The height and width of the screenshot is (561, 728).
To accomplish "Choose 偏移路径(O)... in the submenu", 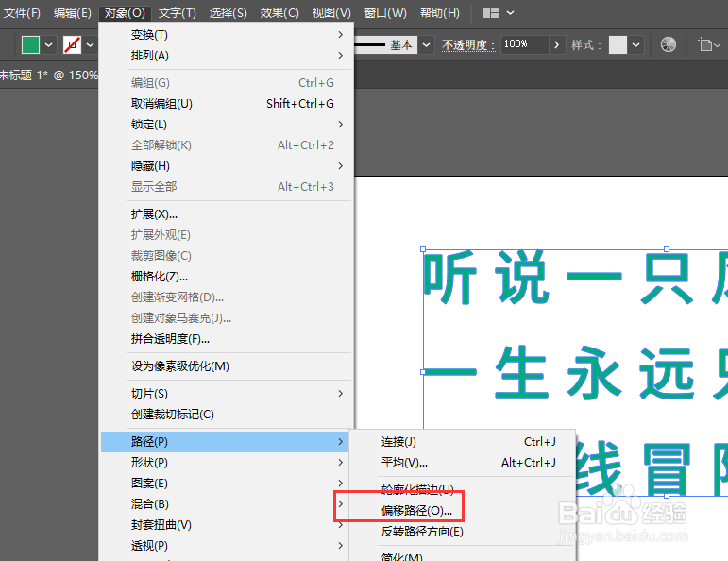I will [465, 511].
